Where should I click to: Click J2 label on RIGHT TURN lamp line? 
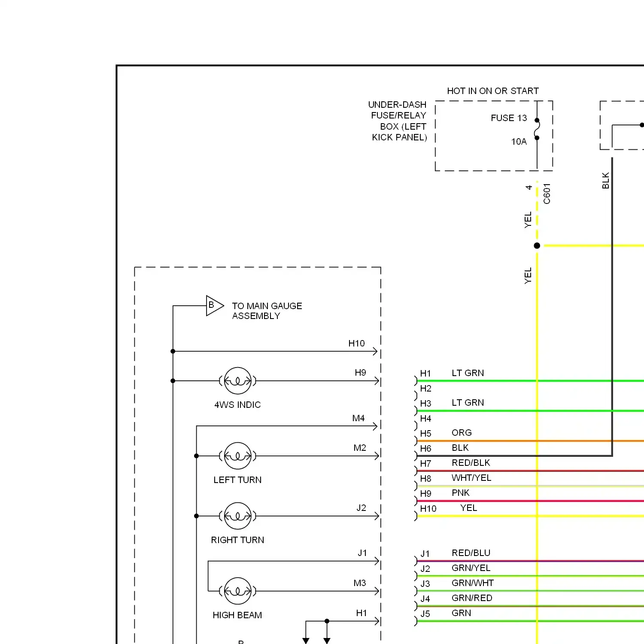tap(361, 508)
